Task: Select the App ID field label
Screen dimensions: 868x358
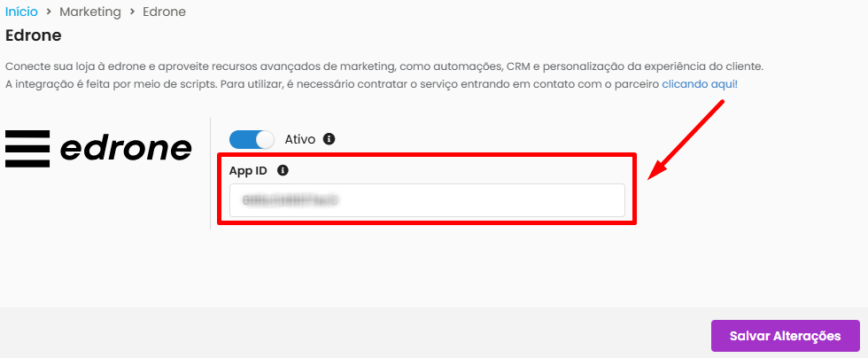Action: coord(248,171)
